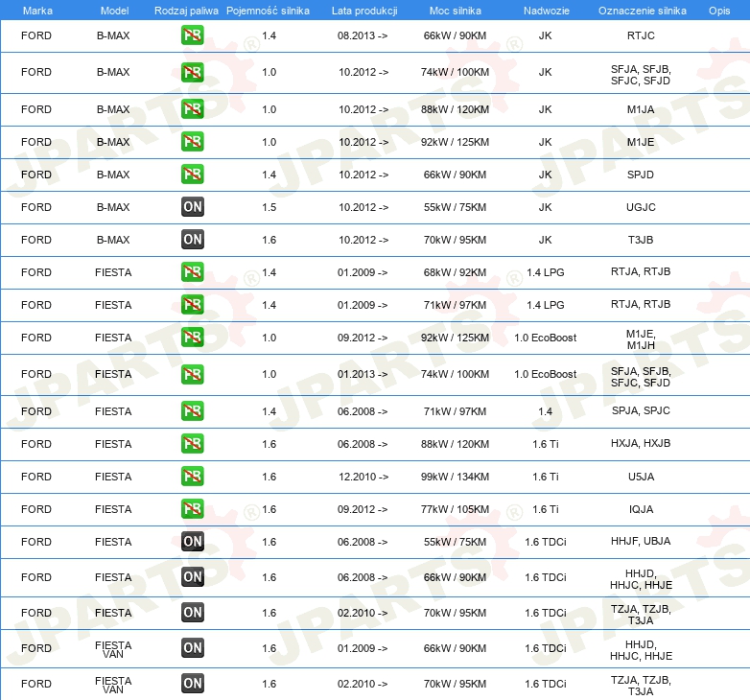The height and width of the screenshot is (700, 750).
Task: Select M1JE, M1JH engine code cell
Action: pyautogui.click(x=641, y=339)
